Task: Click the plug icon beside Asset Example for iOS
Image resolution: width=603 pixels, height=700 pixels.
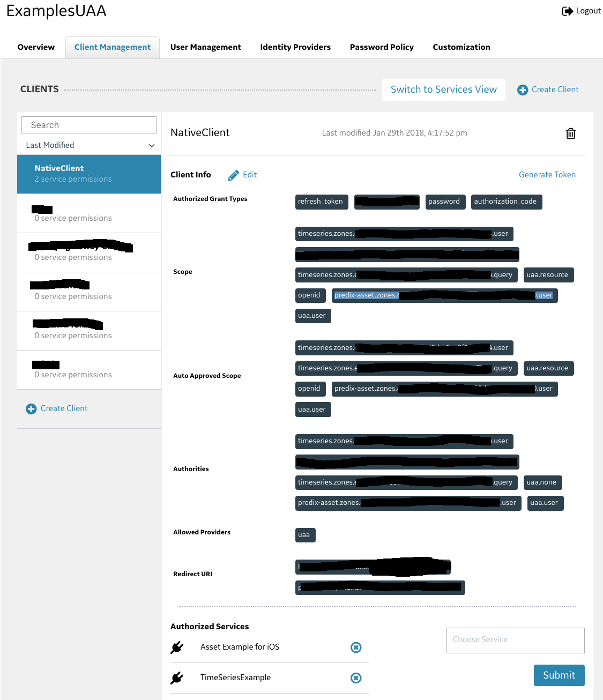Action: click(177, 647)
